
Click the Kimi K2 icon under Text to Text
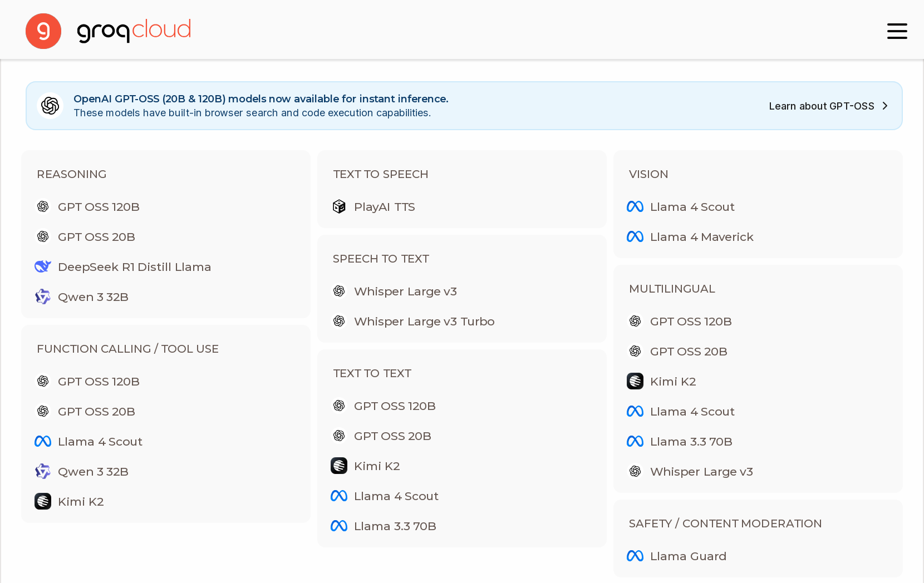tap(339, 466)
